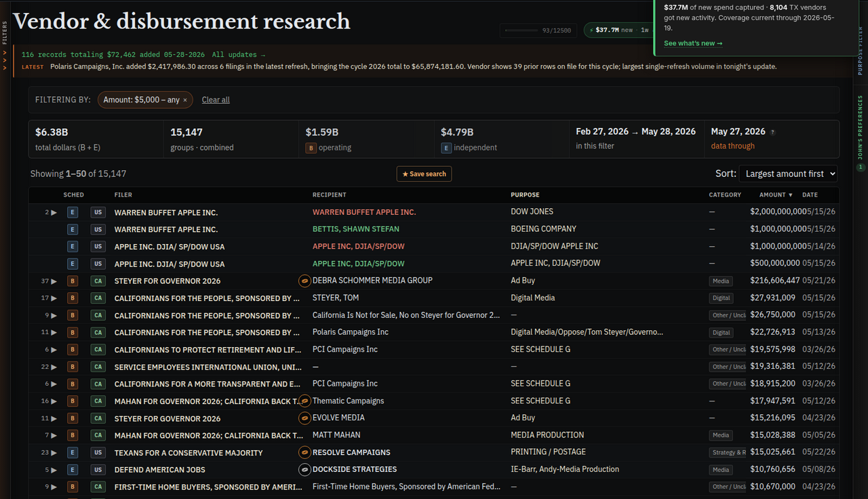
Task: Select the US state badge on the TEXANS FOR A CONSERVATIVE MAJORITY row
Action: pos(98,452)
